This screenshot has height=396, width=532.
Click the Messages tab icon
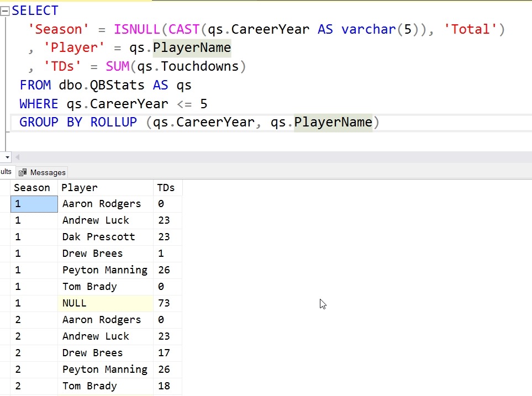pyautogui.click(x=23, y=172)
